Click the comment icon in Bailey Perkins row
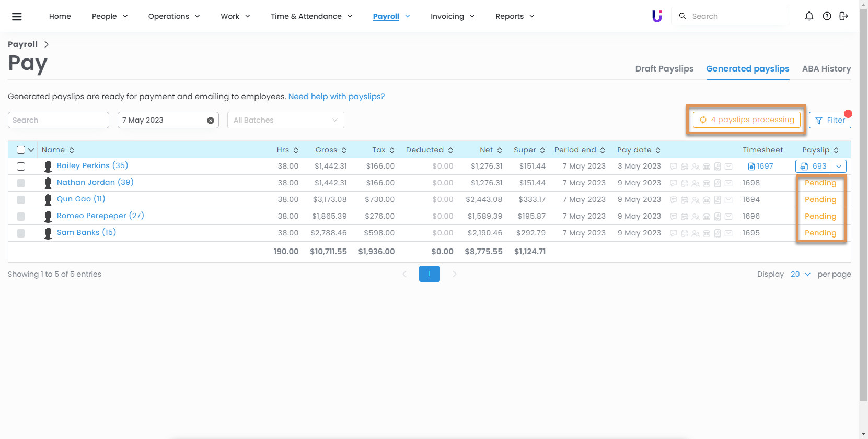Image resolution: width=868 pixels, height=439 pixels. pos(674,167)
